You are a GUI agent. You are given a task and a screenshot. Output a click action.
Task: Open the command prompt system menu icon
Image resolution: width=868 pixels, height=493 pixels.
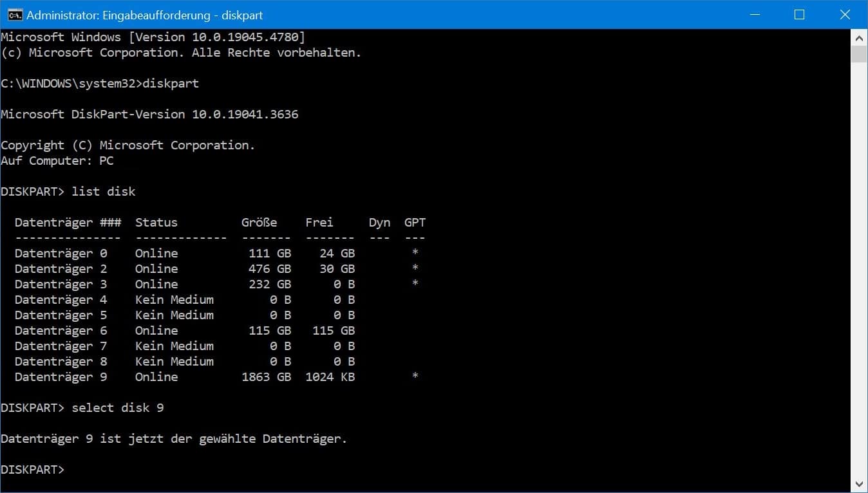coord(15,14)
